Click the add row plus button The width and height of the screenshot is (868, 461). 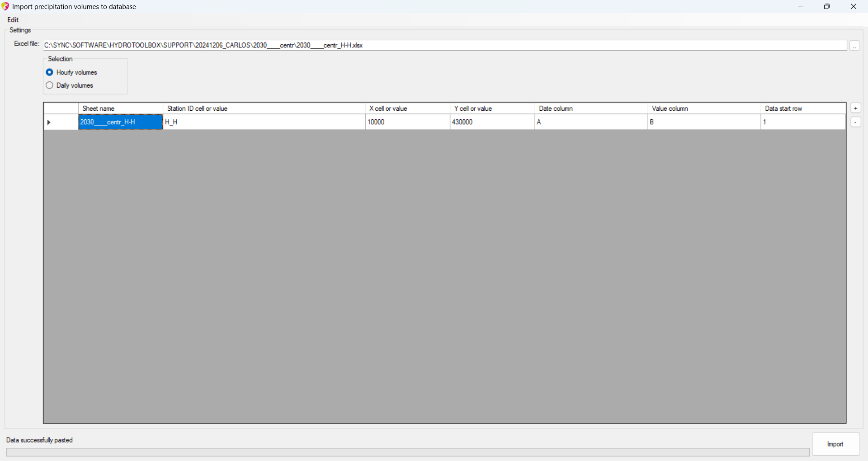pos(855,108)
